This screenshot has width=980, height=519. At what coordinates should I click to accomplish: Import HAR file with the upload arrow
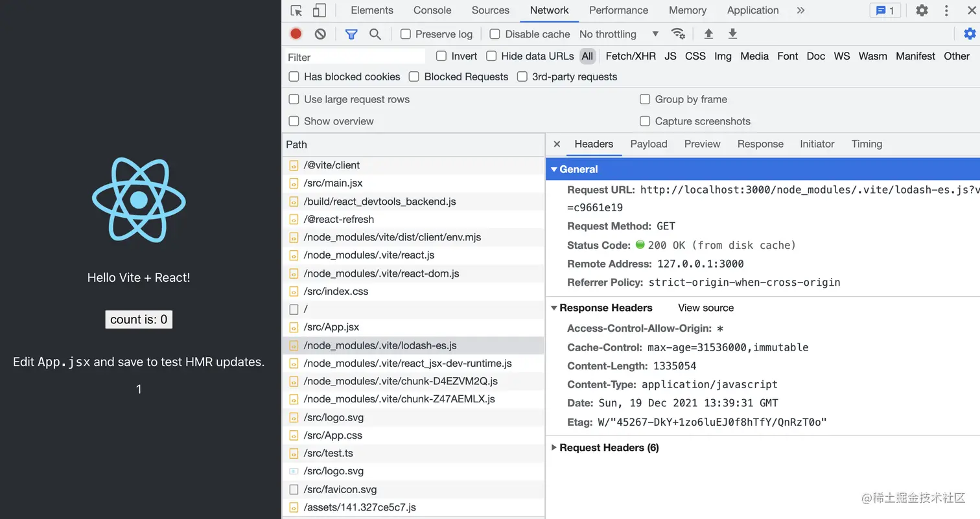[x=708, y=34]
